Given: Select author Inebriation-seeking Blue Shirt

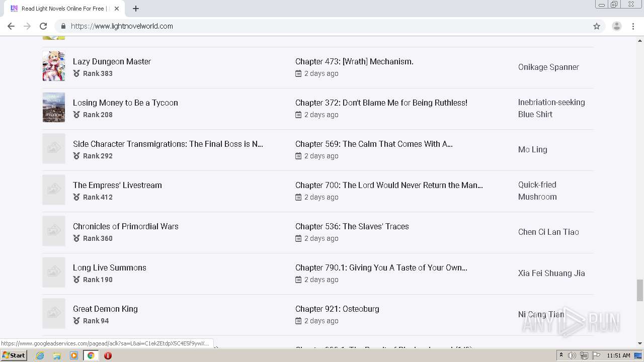Looking at the screenshot, I should [551, 108].
